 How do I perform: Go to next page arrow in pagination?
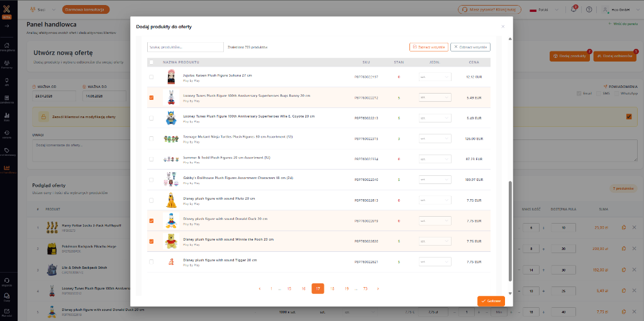click(378, 288)
